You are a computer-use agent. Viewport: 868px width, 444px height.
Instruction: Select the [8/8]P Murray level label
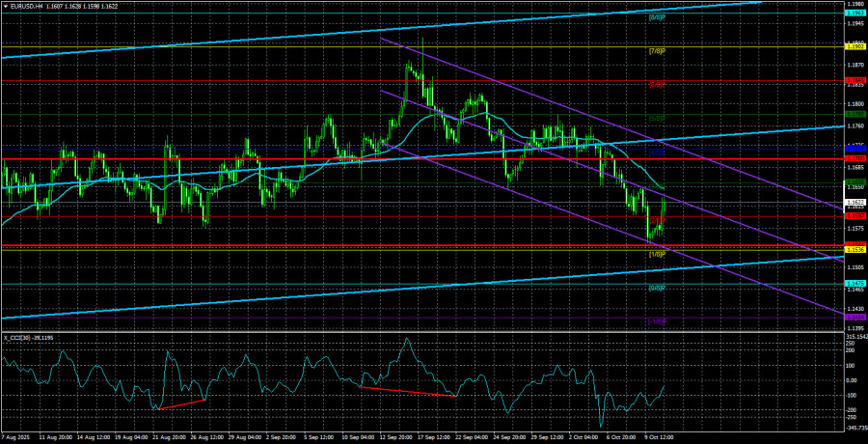(x=656, y=16)
